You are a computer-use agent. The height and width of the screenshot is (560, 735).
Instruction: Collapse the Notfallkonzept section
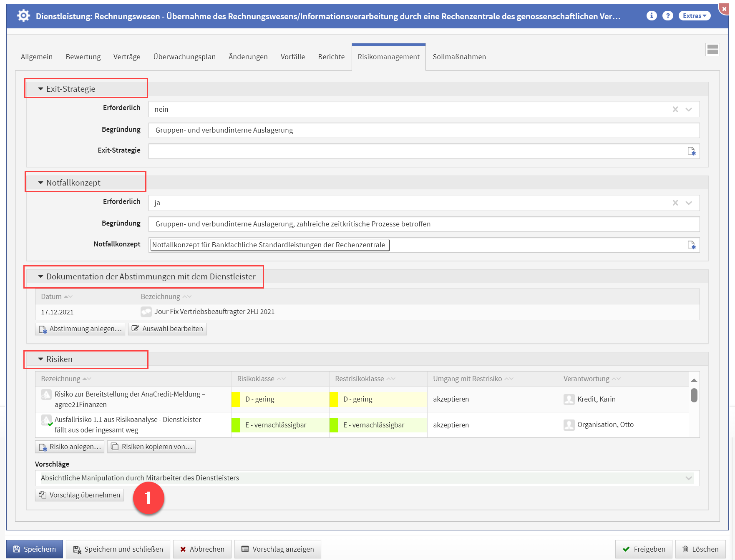40,183
